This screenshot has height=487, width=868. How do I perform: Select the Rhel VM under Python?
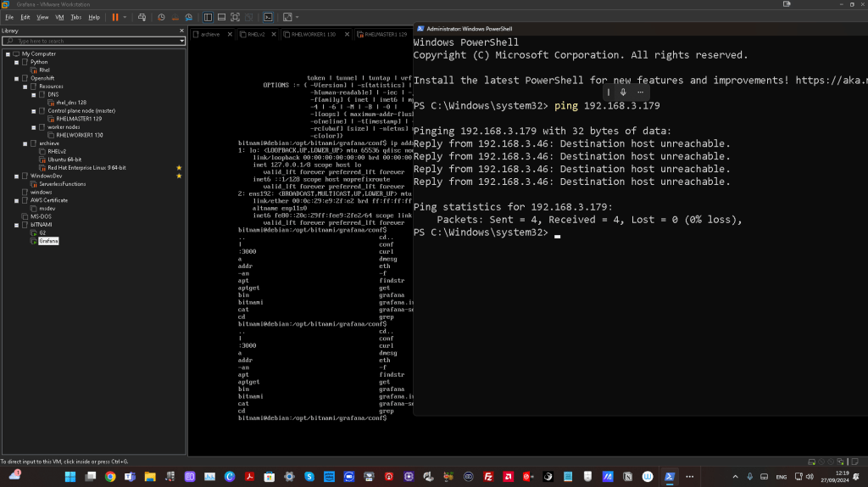[44, 70]
